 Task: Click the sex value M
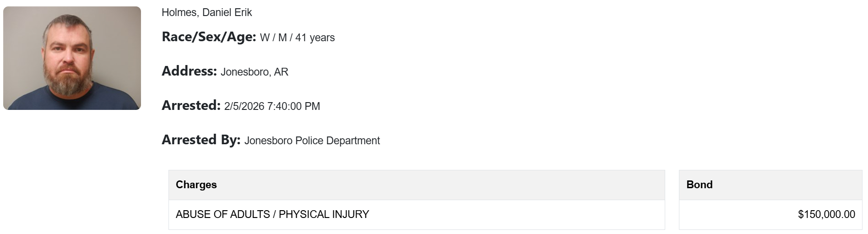click(x=282, y=38)
